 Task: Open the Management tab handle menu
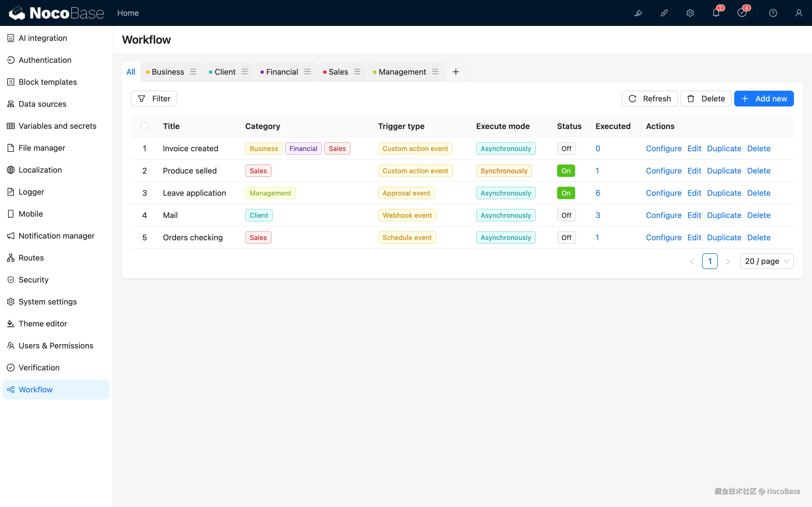tap(435, 72)
